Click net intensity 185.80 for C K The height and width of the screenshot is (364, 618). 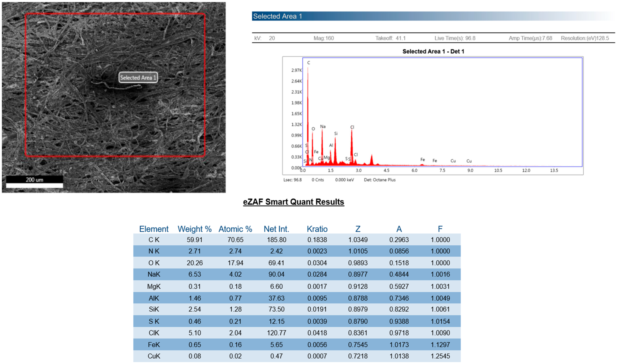(277, 240)
